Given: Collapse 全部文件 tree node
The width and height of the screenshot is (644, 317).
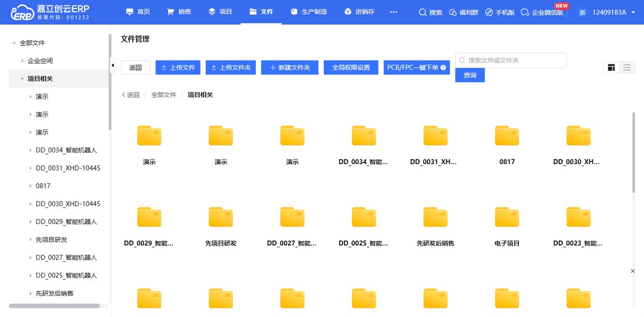Looking at the screenshot, I should point(14,43).
